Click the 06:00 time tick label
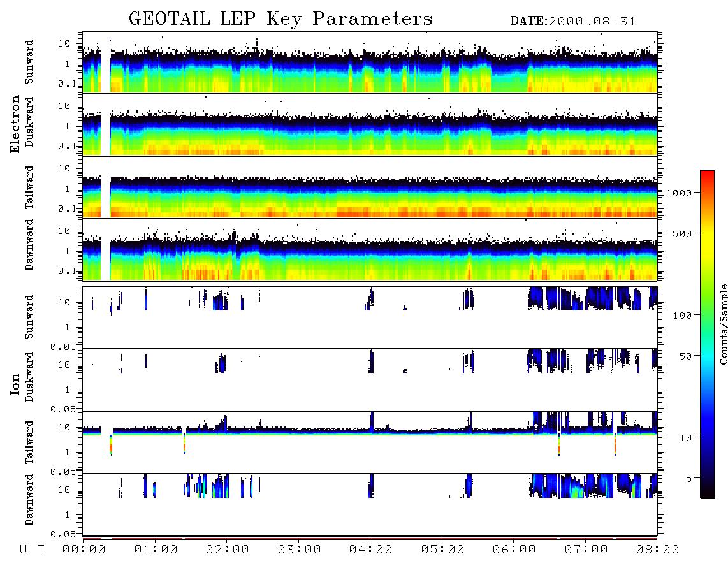728x561 pixels. coord(514,550)
